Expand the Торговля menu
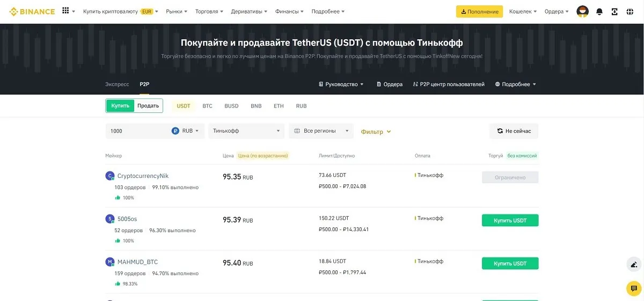 210,11
